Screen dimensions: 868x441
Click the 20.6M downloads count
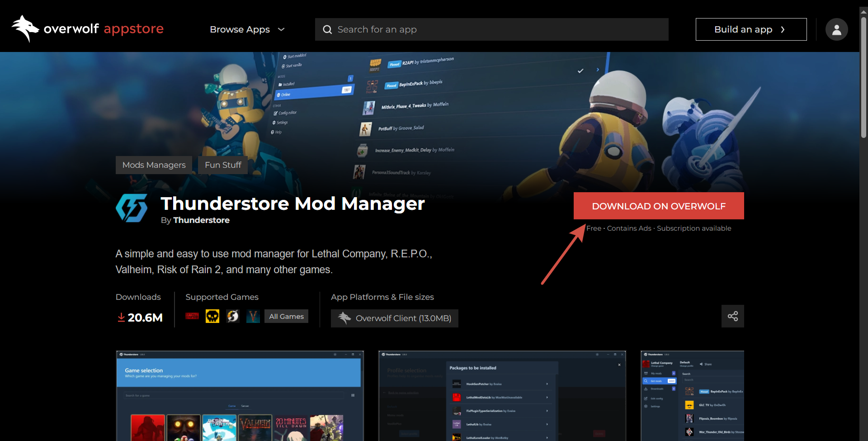[x=145, y=318]
